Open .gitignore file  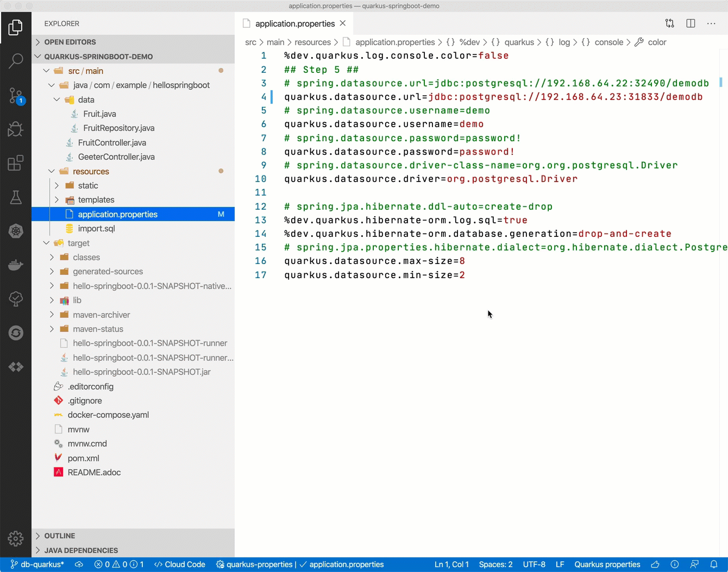pos(133,400)
